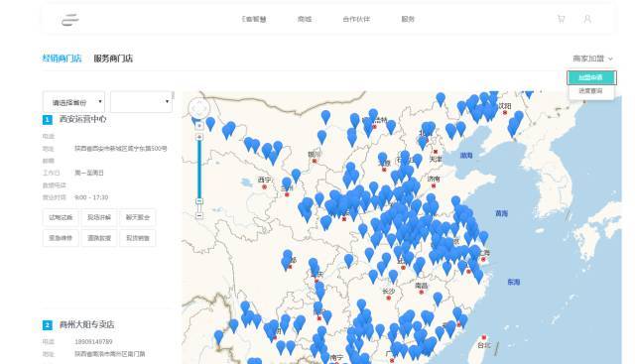The image size is (635, 364).
Task: Click the number 2 badge beside 商州大阳专卖店
Action: coord(47,325)
